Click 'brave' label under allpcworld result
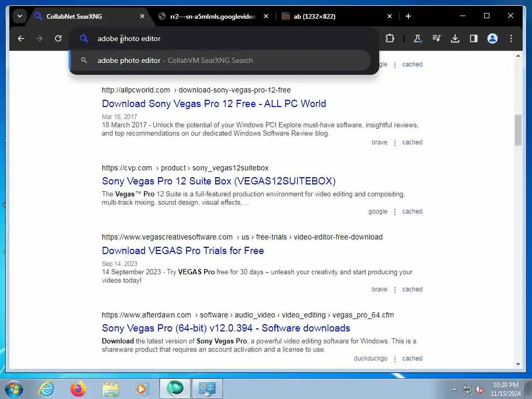532x399 pixels. coord(379,142)
